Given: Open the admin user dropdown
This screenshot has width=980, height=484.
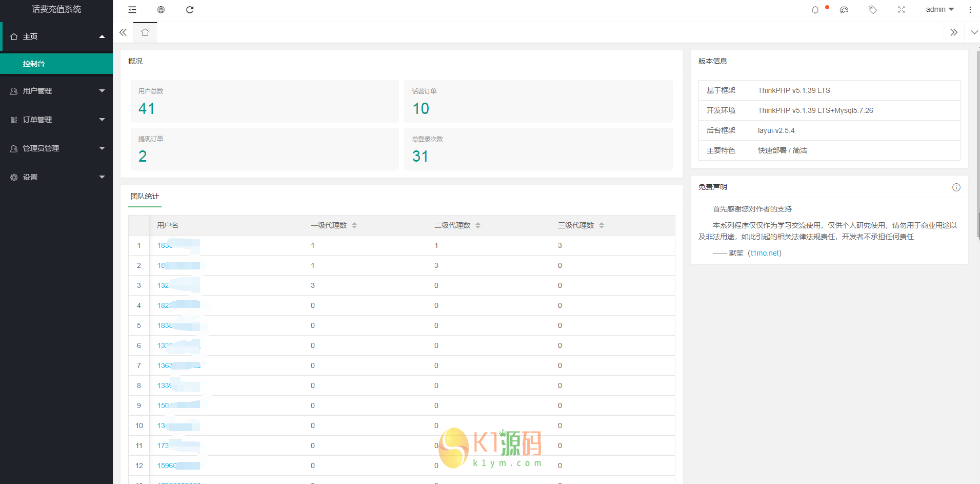Looking at the screenshot, I should tap(939, 10).
